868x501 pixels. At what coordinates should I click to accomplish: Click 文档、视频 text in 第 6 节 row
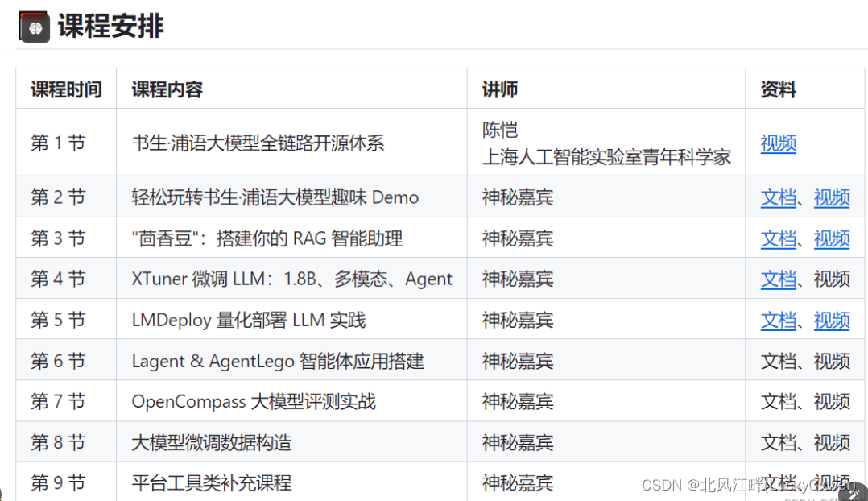point(805,361)
